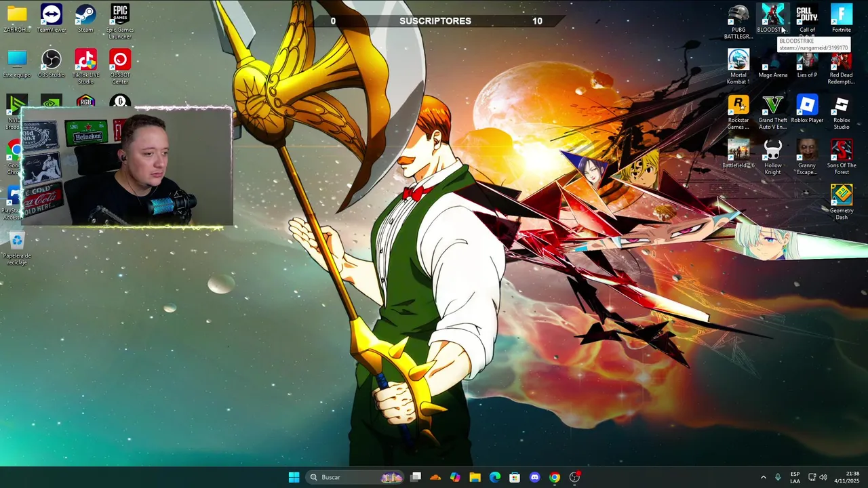Open the Fortnite desktop shortcut
868x488 pixels.
coord(842,18)
